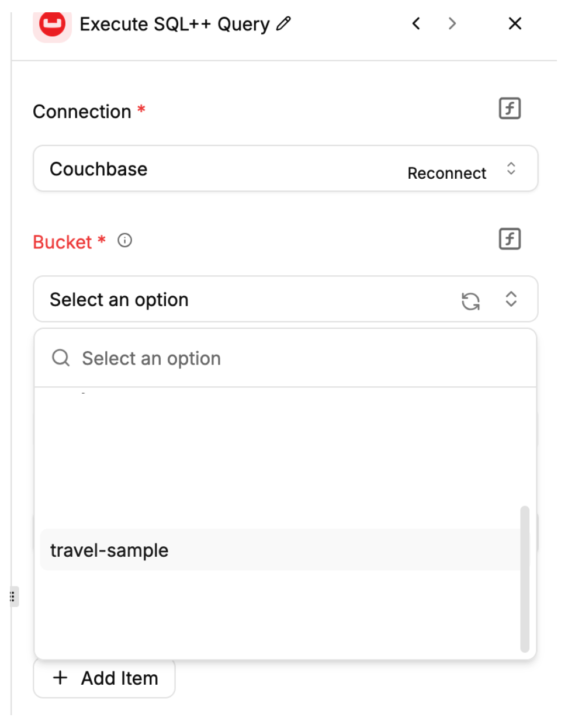Click the panel resize handle dots

click(12, 597)
